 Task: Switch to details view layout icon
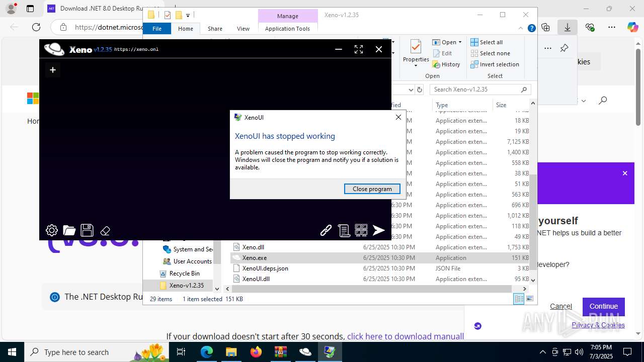coord(519,299)
